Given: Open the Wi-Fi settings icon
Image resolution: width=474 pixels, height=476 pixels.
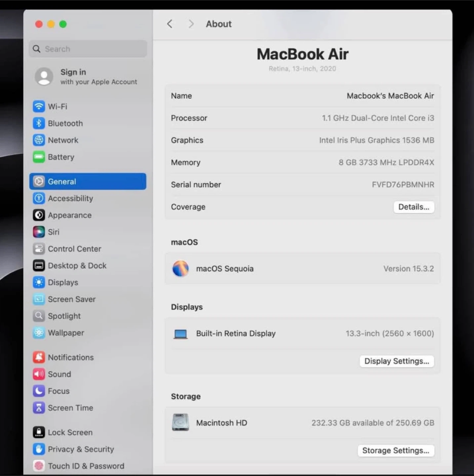Looking at the screenshot, I should pos(39,106).
